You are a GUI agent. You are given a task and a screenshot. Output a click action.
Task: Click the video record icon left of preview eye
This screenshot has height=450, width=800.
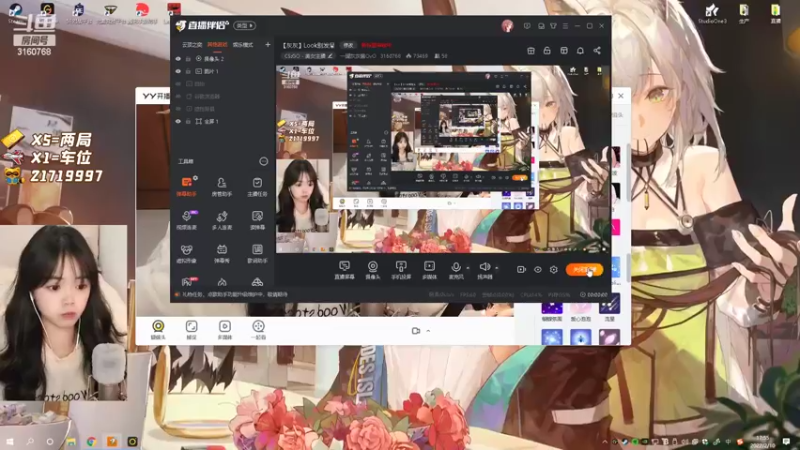[521, 269]
